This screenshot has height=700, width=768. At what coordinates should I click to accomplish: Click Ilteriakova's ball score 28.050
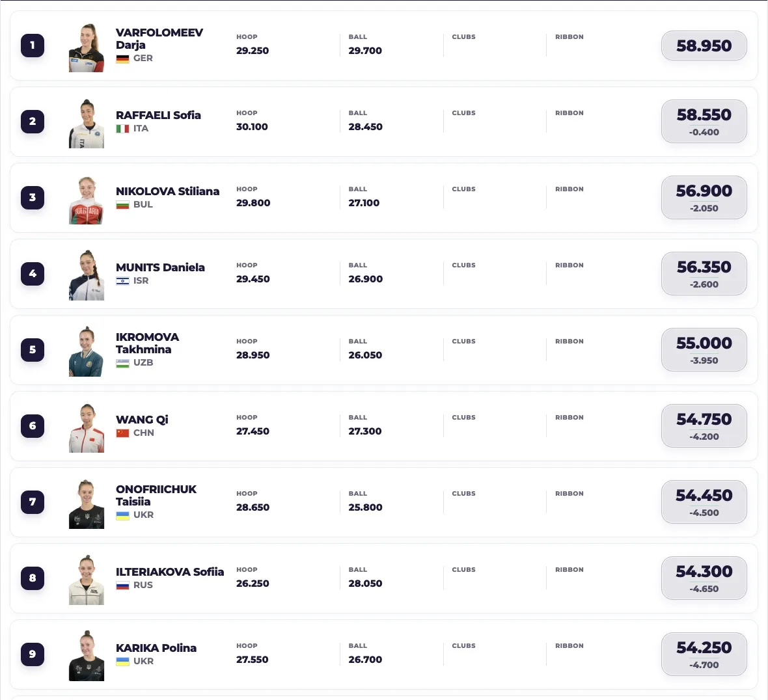pos(365,584)
